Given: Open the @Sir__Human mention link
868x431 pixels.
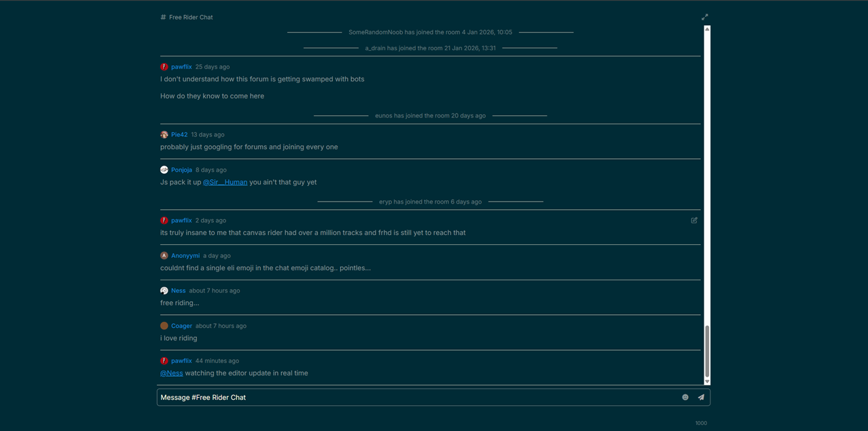Looking at the screenshot, I should click(x=225, y=182).
